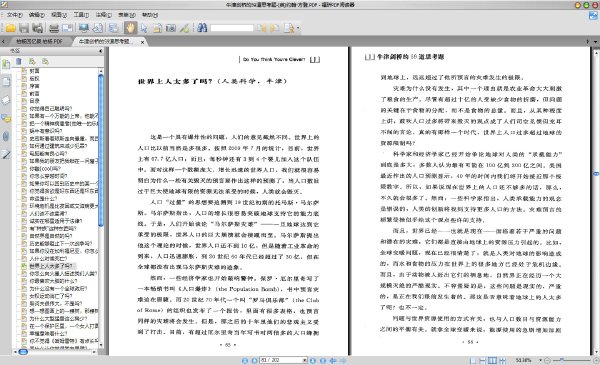The height and width of the screenshot is (365, 600).
Task: Open the 版权 bookmark
Action: point(34,78)
